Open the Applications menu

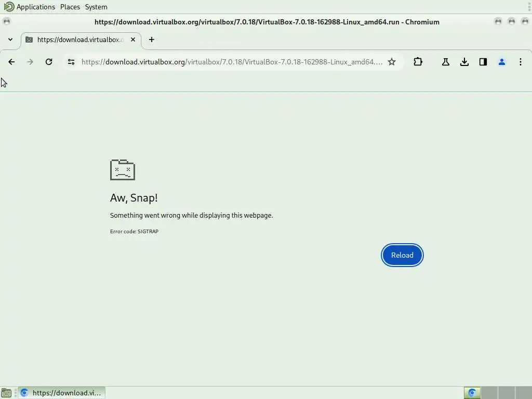coord(36,7)
